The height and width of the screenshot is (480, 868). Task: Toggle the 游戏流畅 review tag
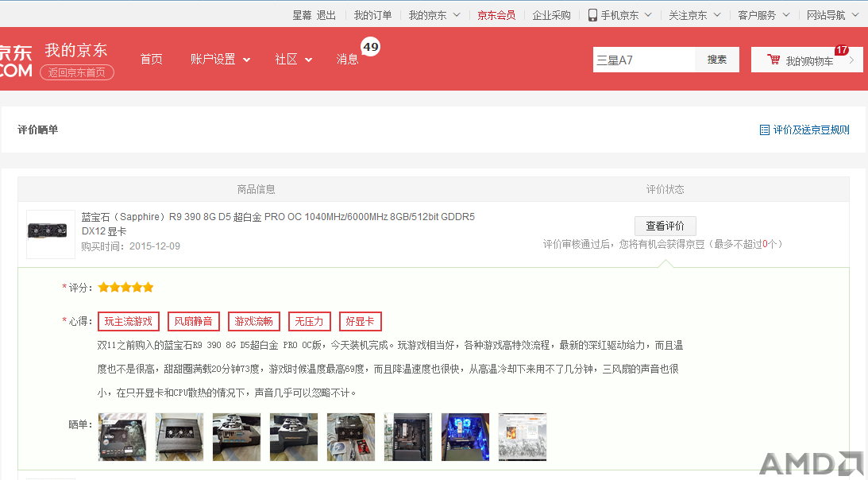point(253,322)
